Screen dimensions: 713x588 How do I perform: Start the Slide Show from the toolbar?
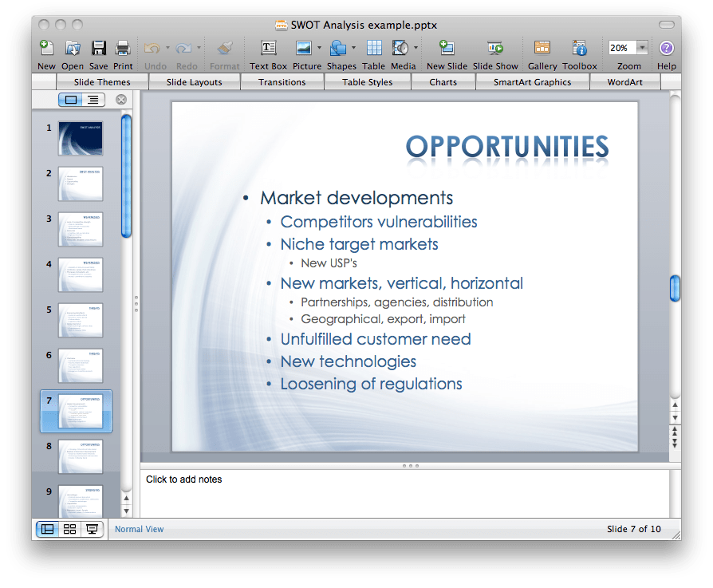coord(495,48)
